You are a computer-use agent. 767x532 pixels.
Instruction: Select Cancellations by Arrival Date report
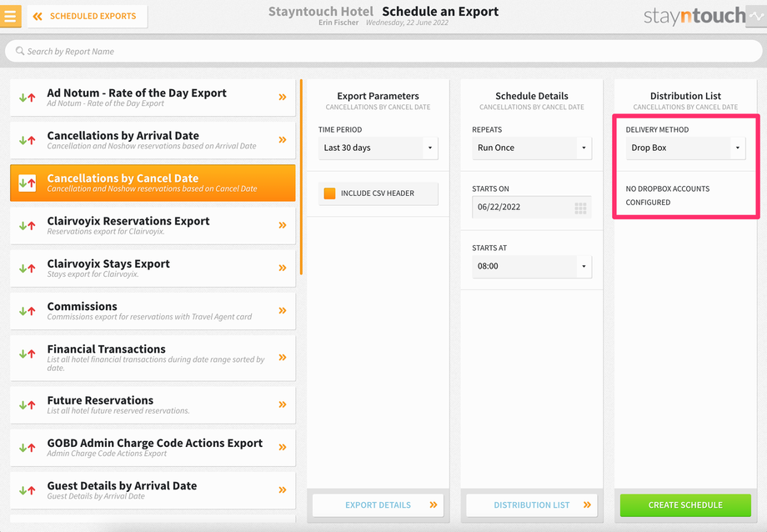click(153, 140)
